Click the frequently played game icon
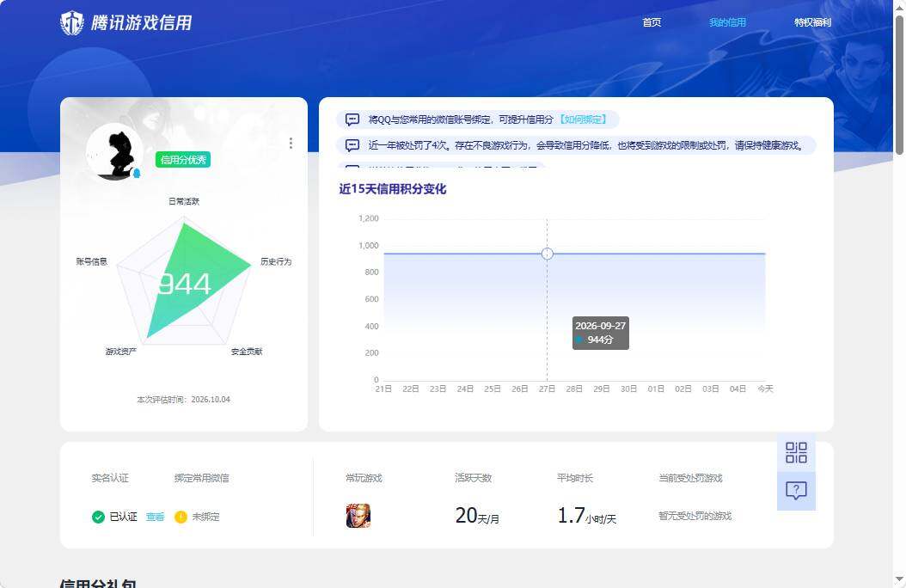This screenshot has height=588, width=906. 358,516
